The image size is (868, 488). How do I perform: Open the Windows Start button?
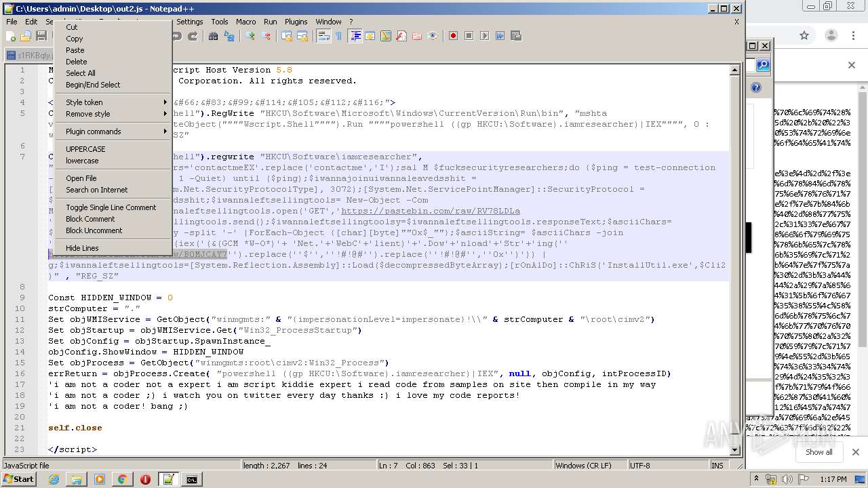[19, 479]
